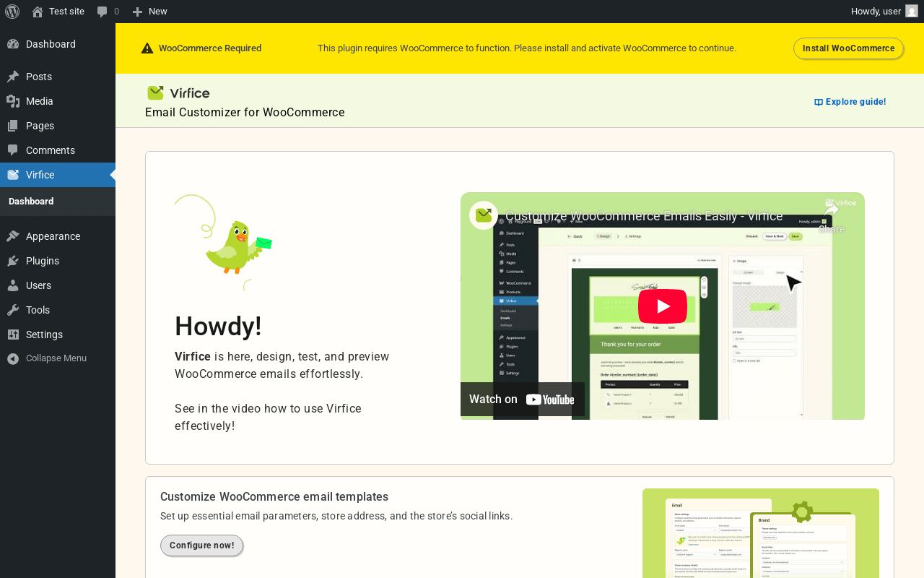The width and height of the screenshot is (924, 578).
Task: Click the Plugins plug icon
Action: (13, 261)
